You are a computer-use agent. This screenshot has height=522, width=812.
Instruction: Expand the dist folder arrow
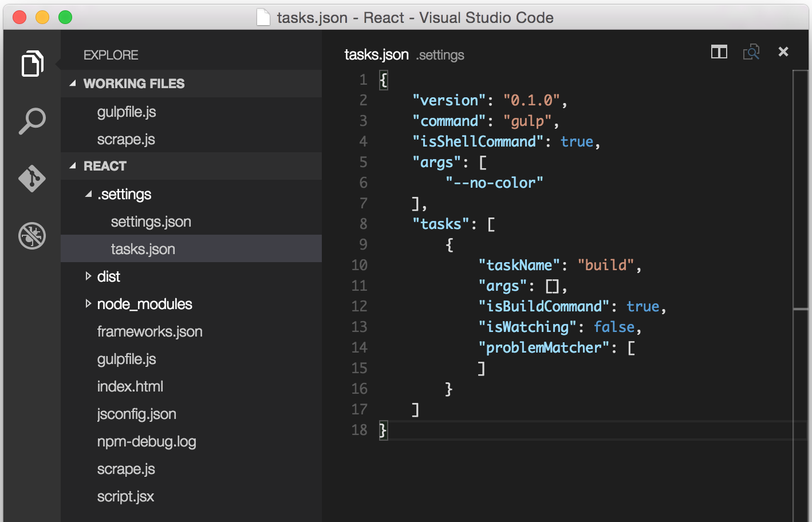click(x=88, y=276)
